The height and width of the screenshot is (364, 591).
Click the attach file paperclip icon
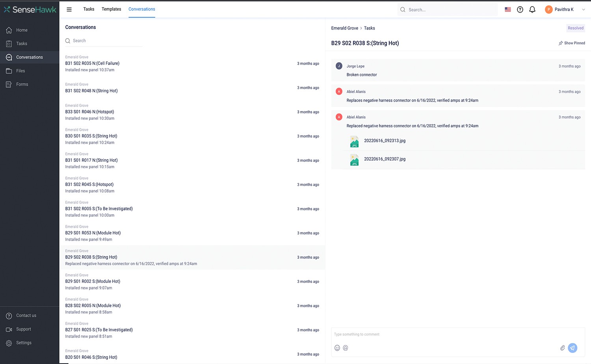point(563,348)
